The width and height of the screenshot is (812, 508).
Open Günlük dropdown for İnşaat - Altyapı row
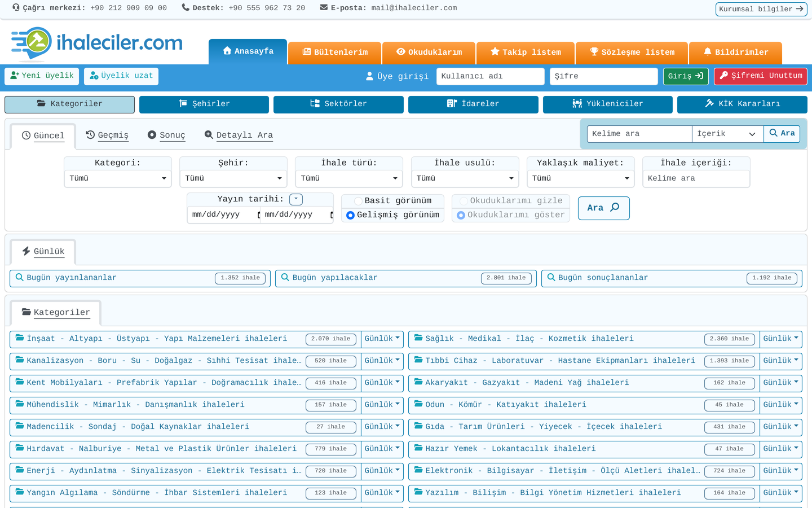click(382, 339)
